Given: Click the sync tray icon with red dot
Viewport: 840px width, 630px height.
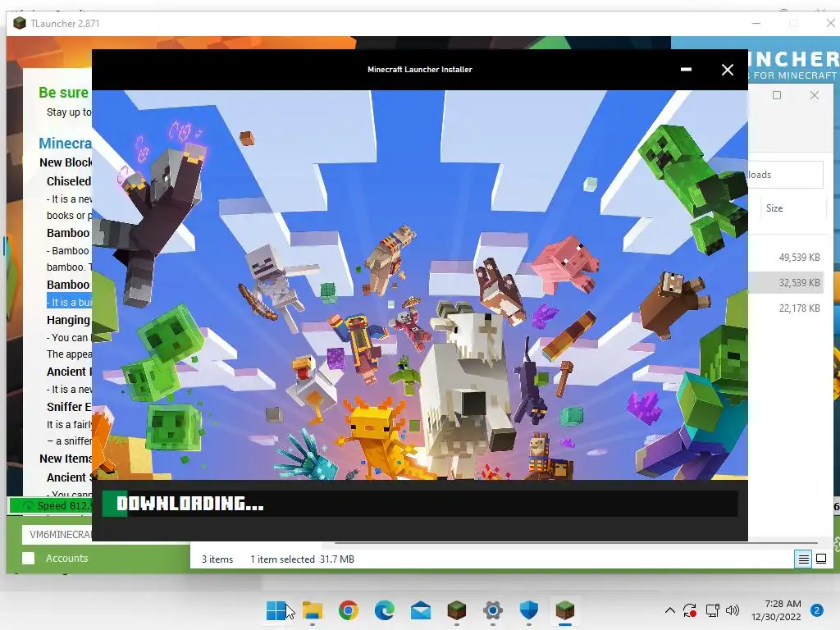Looking at the screenshot, I should (690, 610).
